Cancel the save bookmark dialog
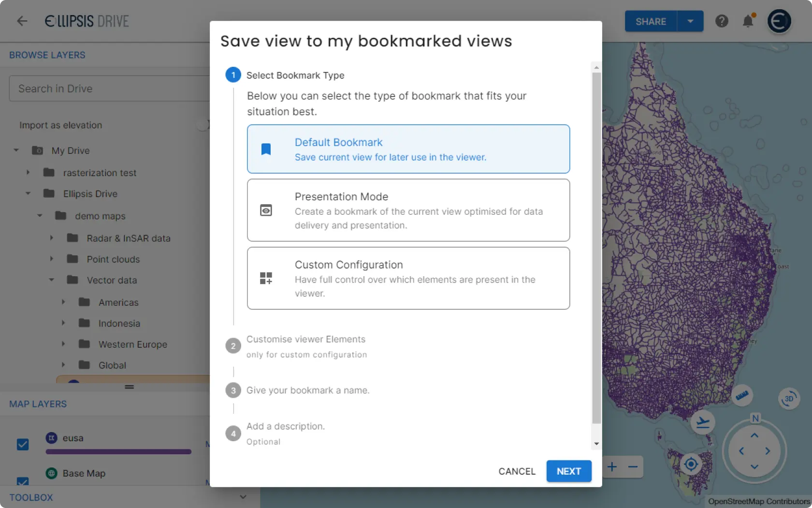The width and height of the screenshot is (812, 508). (x=517, y=471)
